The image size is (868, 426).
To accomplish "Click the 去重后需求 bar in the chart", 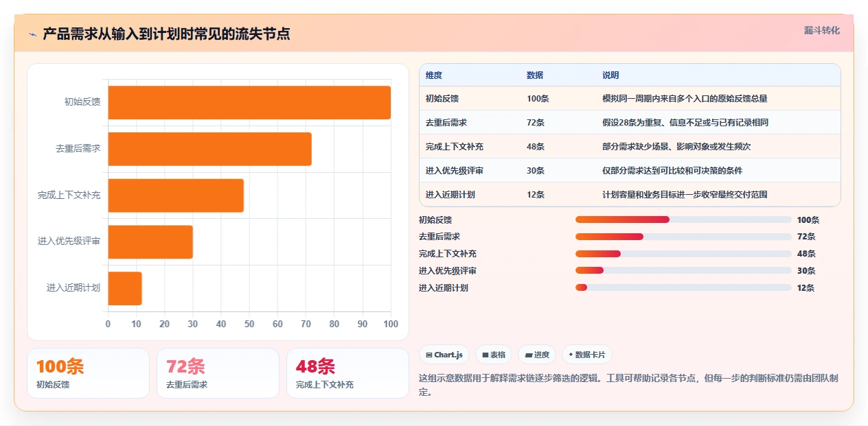I will [209, 149].
